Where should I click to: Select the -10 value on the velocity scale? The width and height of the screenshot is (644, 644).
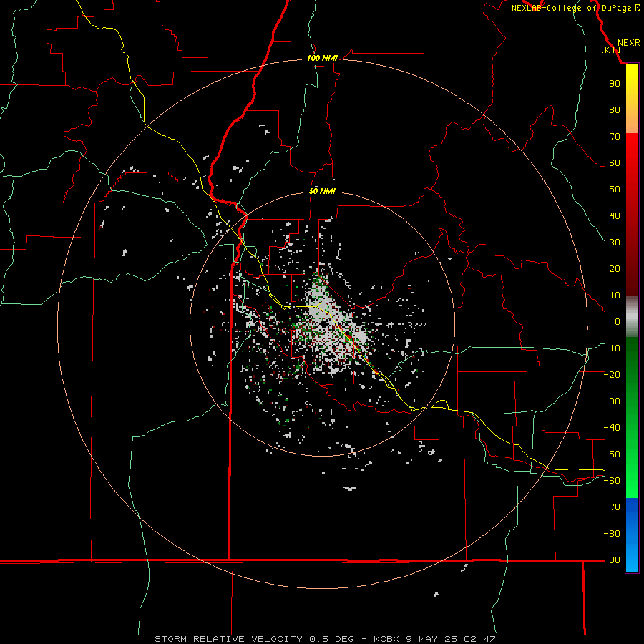click(x=612, y=348)
